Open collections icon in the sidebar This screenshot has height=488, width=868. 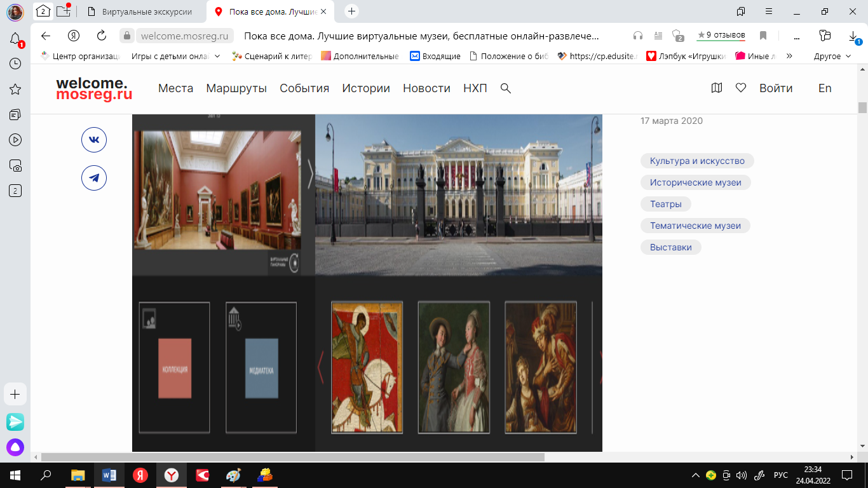15,114
